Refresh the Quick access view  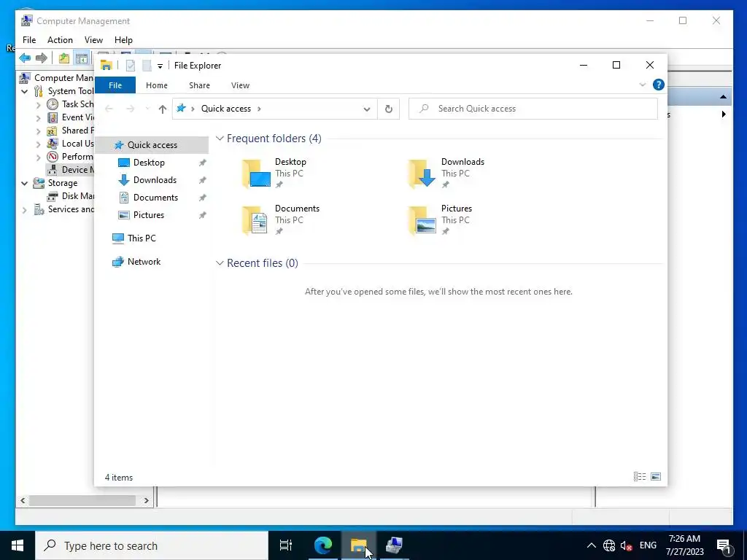(x=389, y=109)
